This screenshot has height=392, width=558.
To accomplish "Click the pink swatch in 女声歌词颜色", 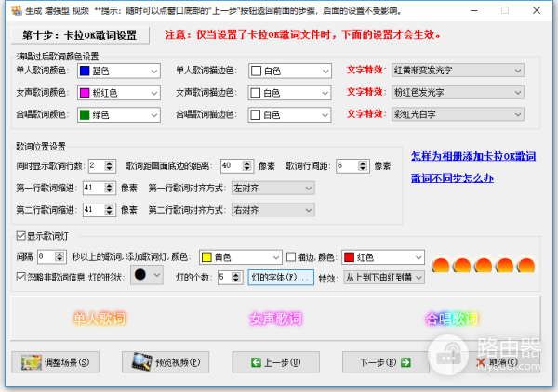I will 85,93.
